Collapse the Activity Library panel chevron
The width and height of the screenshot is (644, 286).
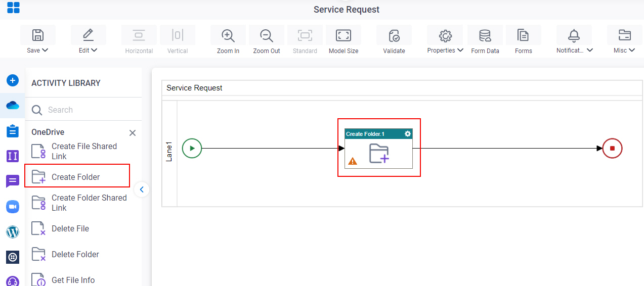[142, 189]
